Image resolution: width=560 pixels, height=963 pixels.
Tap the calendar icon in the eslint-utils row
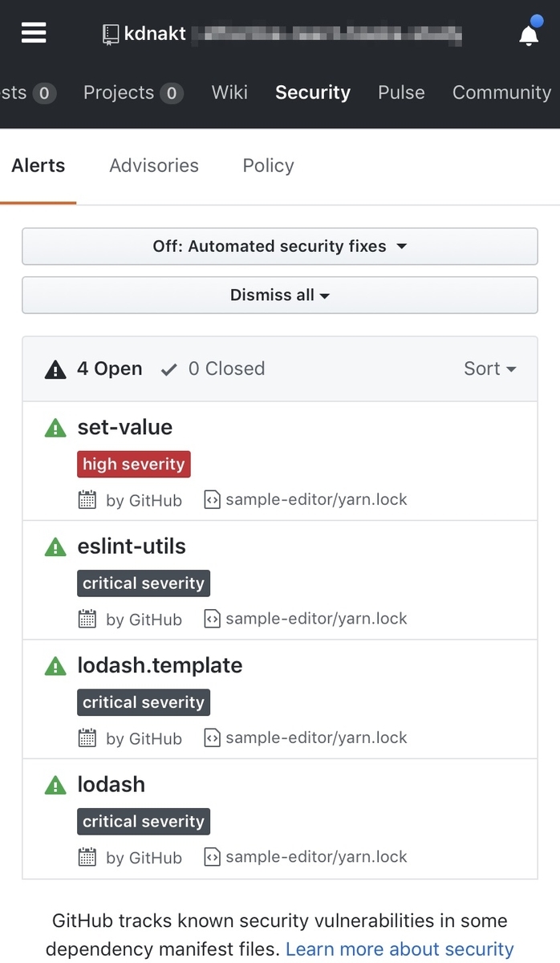pyautogui.click(x=87, y=619)
